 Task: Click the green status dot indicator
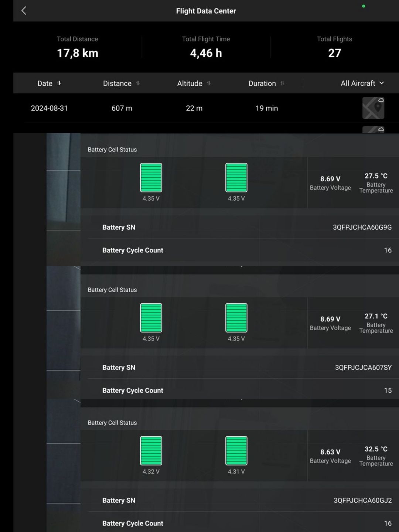[x=364, y=6]
